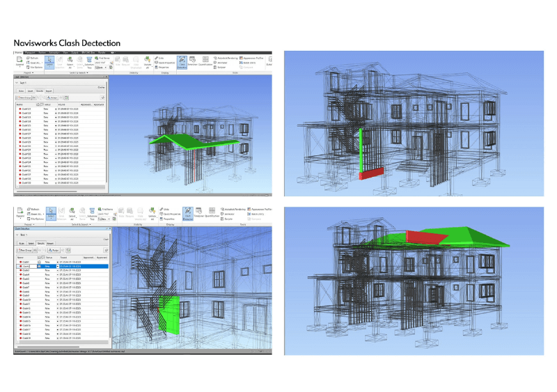The height and width of the screenshot is (392, 557).
Task: Open Properties in upper ribbon Display group
Action: coord(162,67)
